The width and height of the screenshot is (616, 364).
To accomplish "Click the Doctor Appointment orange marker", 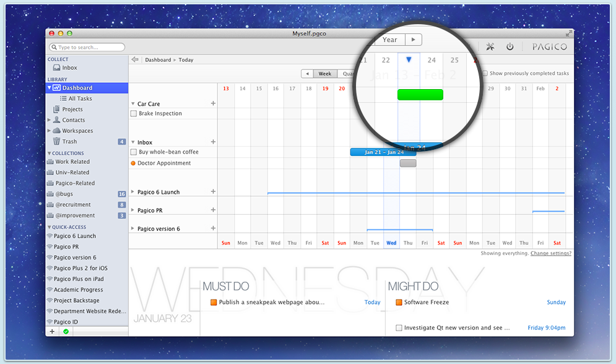I will pos(133,163).
